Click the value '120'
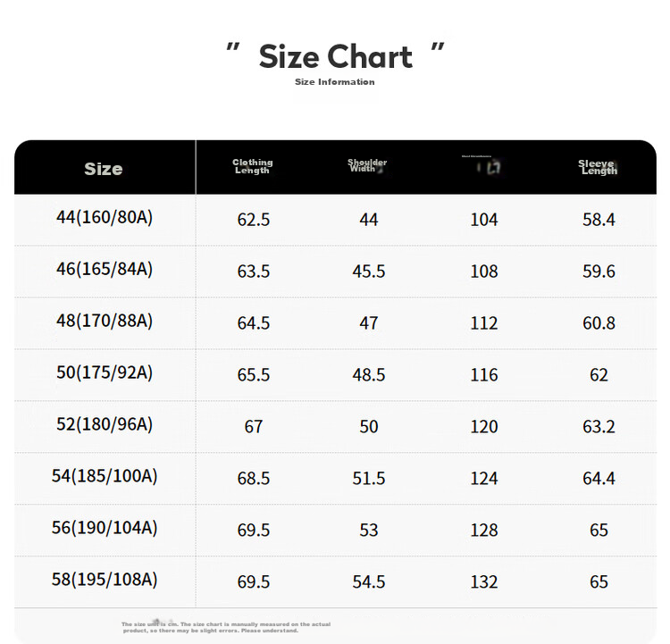The width and height of the screenshot is (670, 644). tap(484, 426)
